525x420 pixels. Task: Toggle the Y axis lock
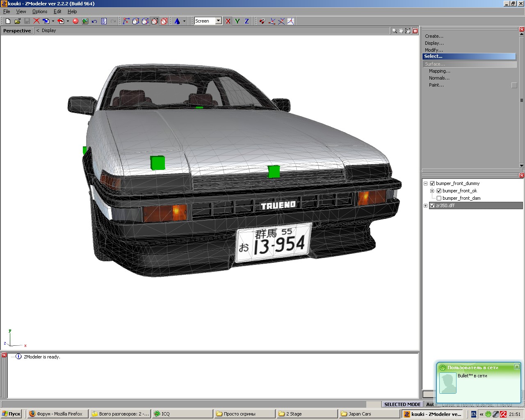click(x=237, y=21)
